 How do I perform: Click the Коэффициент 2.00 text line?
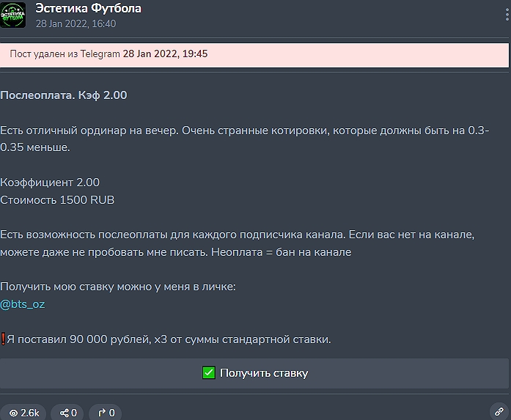[x=50, y=183]
